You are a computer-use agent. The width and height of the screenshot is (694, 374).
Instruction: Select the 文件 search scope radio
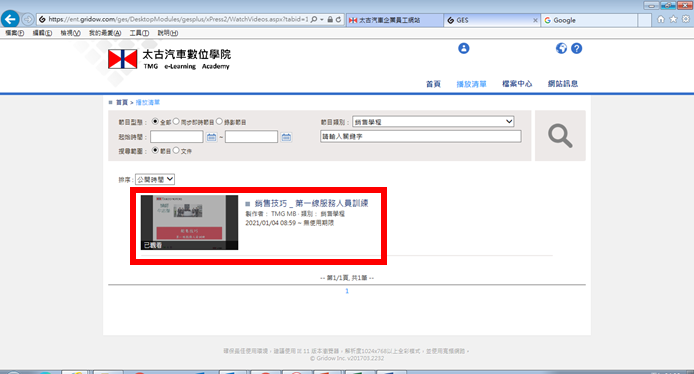(x=176, y=150)
